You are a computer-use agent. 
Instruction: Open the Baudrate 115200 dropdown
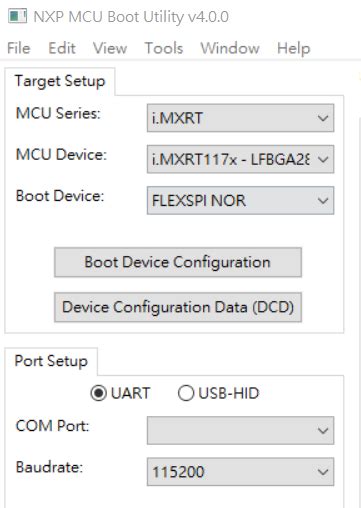tap(240, 472)
